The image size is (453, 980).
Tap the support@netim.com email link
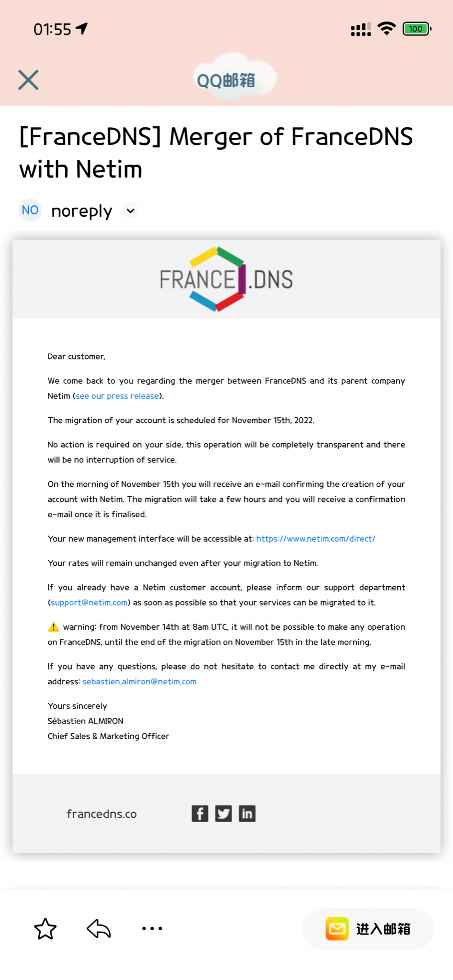[x=89, y=602]
